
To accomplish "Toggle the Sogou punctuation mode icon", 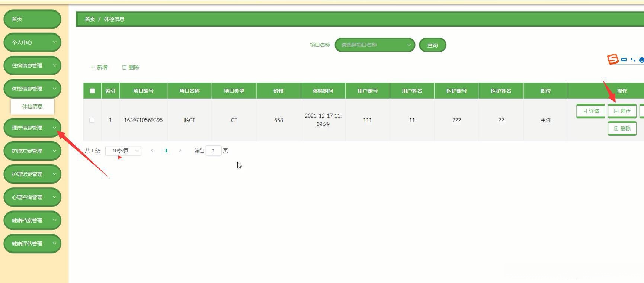I will click(x=633, y=60).
